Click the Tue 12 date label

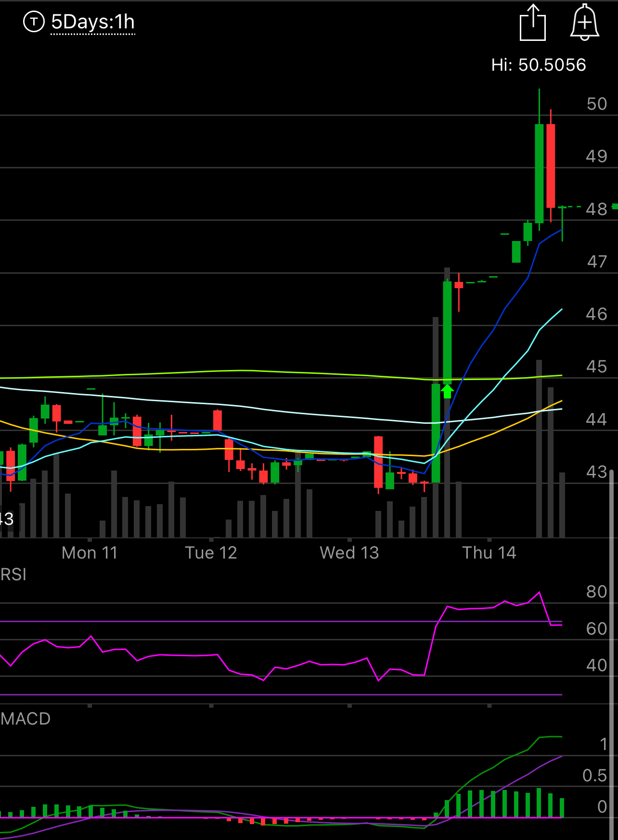coord(211,553)
